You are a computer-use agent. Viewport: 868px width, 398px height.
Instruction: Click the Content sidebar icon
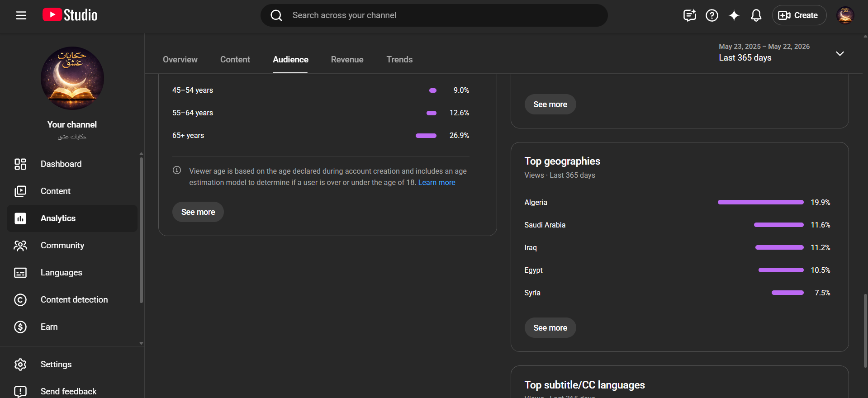tap(20, 191)
